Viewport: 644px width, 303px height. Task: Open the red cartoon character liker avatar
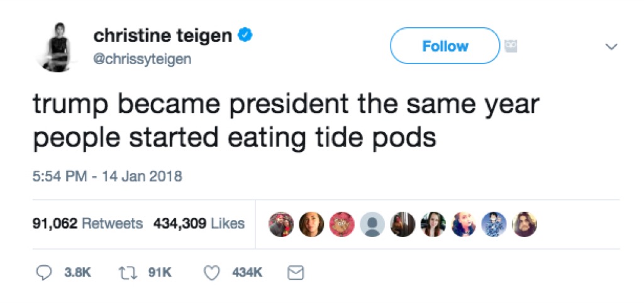click(x=342, y=224)
